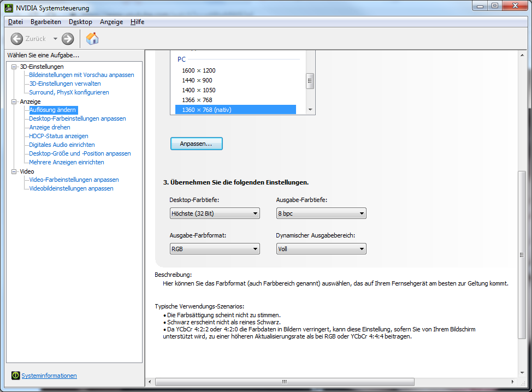Viewport: 532px width, 392px height.
Task: Open Desktop-Farbeinstellungen anpassen
Action: tap(78, 118)
